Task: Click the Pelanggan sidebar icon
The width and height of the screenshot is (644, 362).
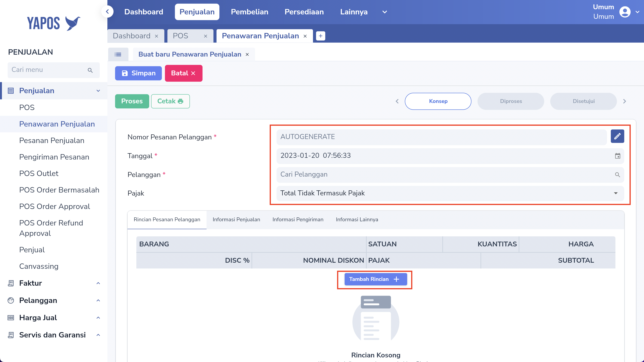Action: (11, 300)
